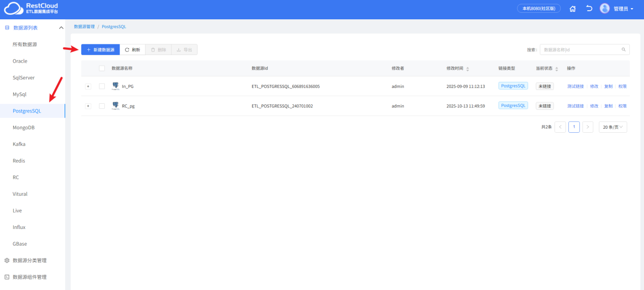The height and width of the screenshot is (290, 644).
Task: Select MongoDB in sidebar
Action: coord(33,128)
